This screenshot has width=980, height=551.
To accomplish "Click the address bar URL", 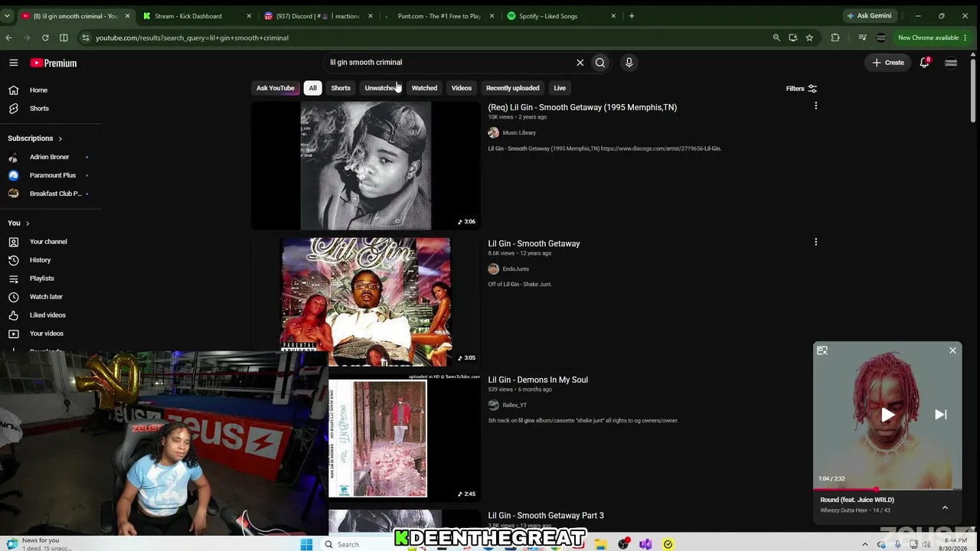I will click(192, 37).
